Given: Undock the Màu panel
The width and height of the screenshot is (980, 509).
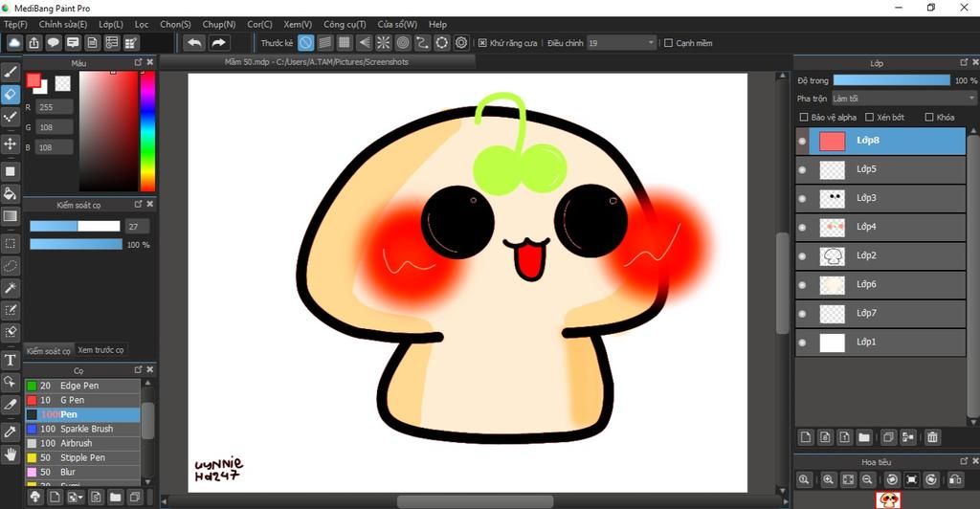Looking at the screenshot, I should pyautogui.click(x=138, y=62).
